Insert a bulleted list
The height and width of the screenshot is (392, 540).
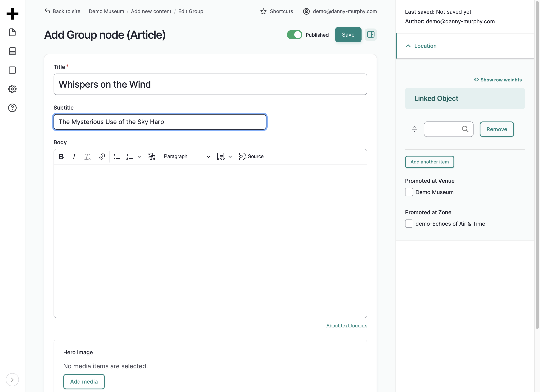117,157
